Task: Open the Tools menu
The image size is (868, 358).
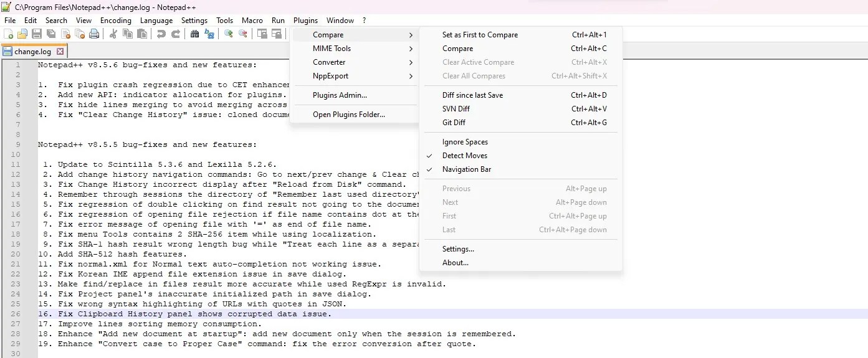Action: 225,21
